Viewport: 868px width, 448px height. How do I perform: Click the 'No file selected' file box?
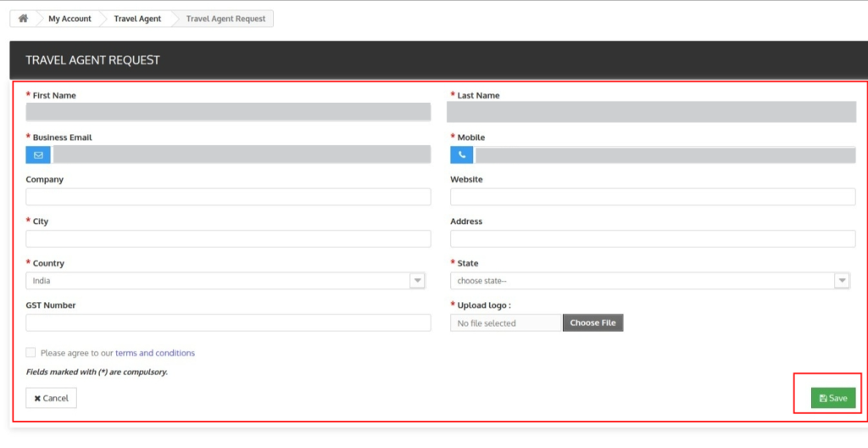(506, 322)
